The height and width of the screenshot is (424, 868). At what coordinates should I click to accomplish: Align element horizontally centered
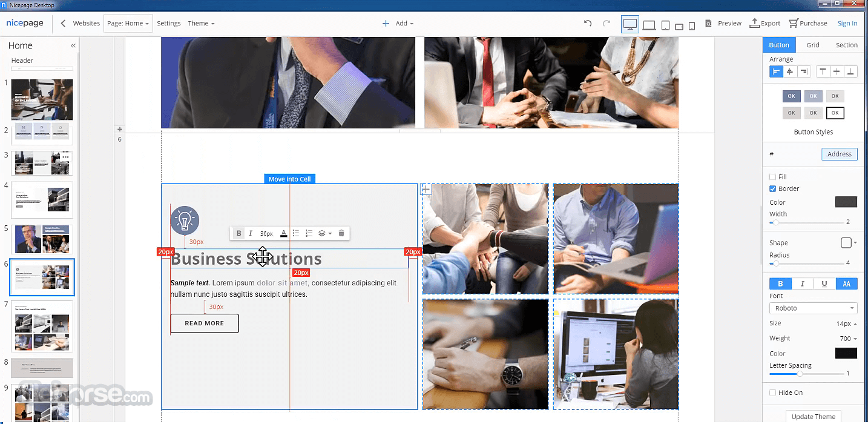pyautogui.click(x=790, y=71)
